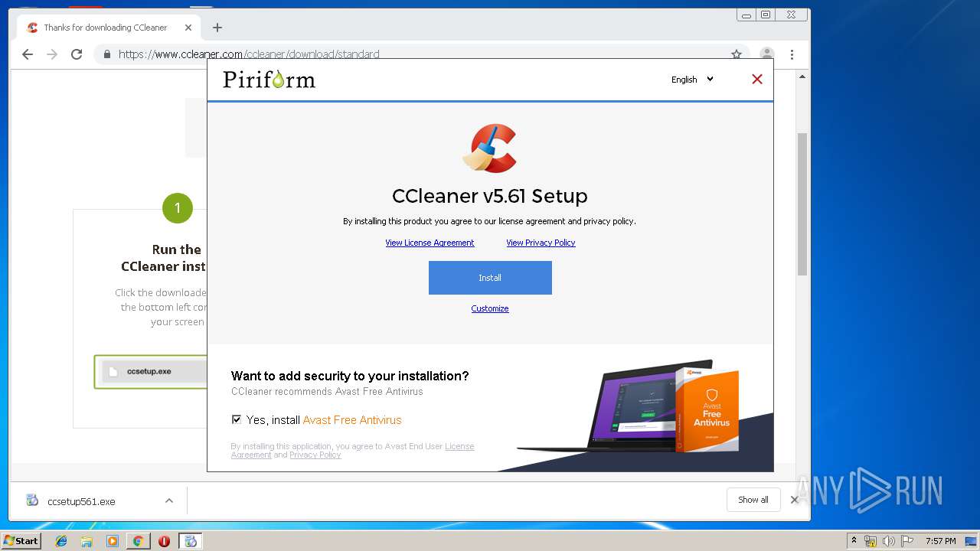Click the Action Center flag icon

[907, 541]
